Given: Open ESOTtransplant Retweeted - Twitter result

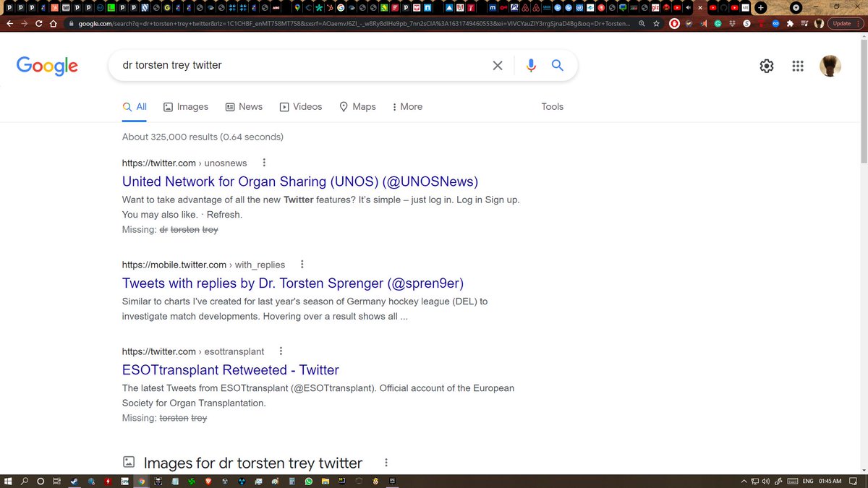Looking at the screenshot, I should coord(231,369).
